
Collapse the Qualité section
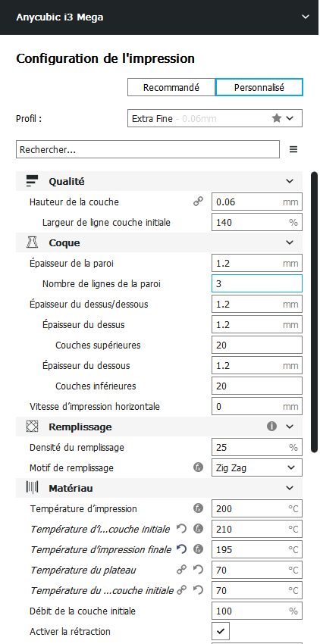290,181
